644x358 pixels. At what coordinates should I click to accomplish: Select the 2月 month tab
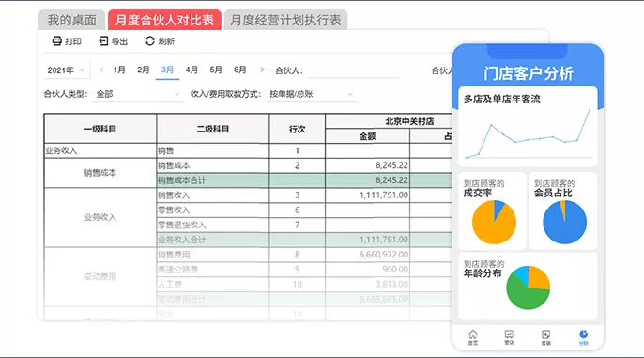(x=143, y=70)
